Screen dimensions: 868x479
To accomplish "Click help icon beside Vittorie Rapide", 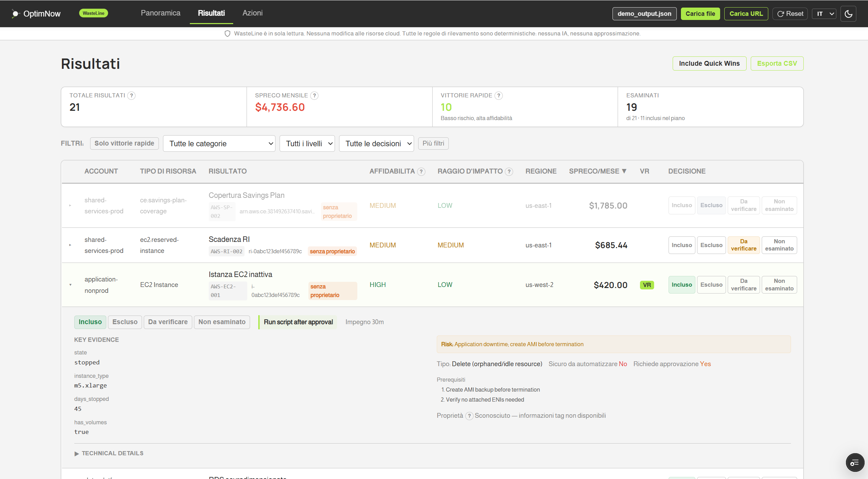I will [498, 96].
